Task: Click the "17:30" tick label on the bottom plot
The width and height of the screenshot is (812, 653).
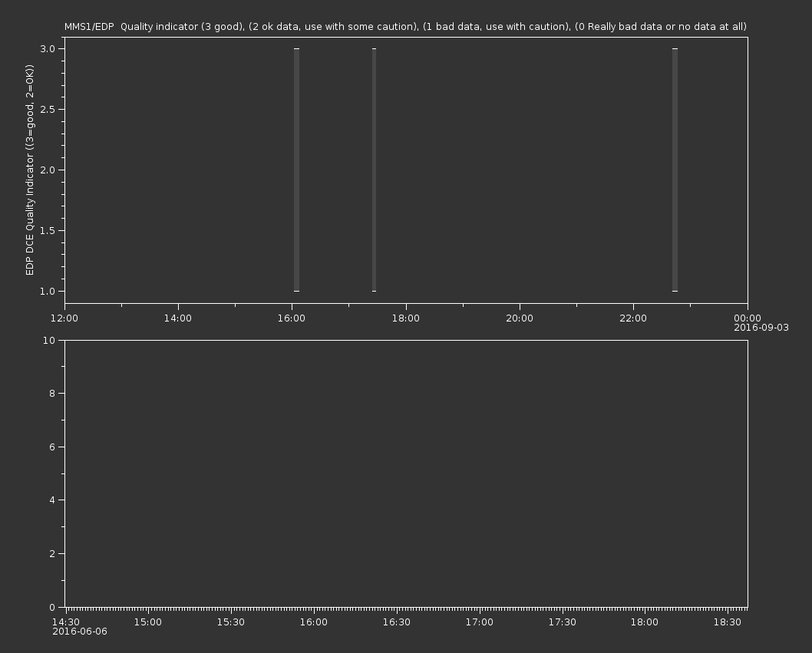Action: [x=563, y=622]
